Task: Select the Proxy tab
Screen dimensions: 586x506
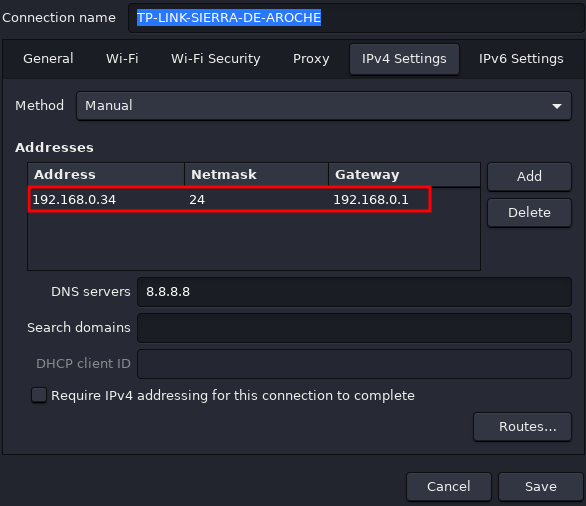Action: pos(311,59)
